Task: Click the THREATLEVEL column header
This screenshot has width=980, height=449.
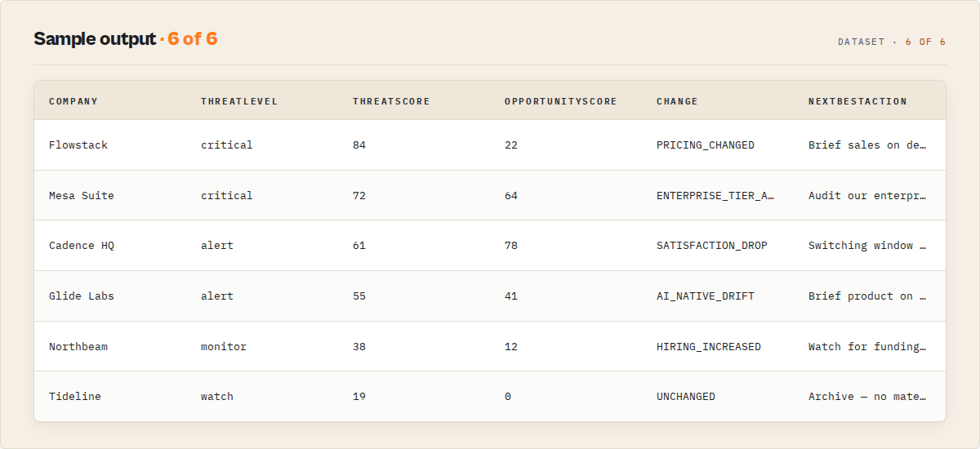Action: click(x=239, y=101)
